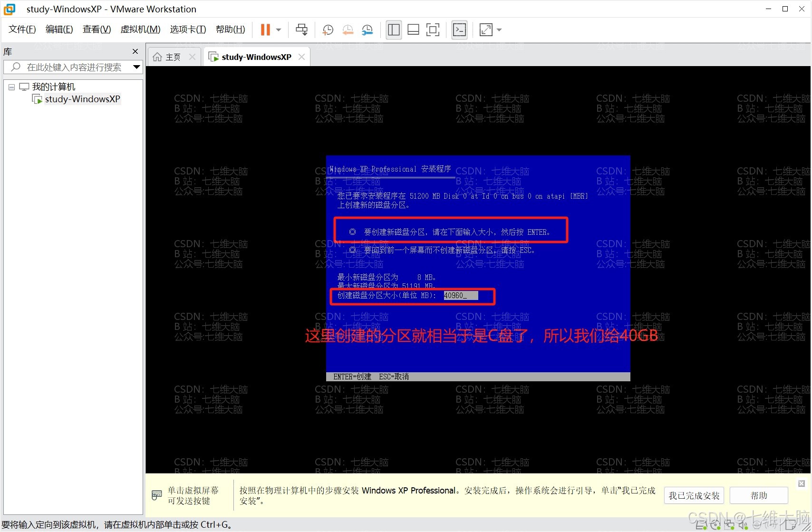The width and height of the screenshot is (812, 532).
Task: Send Ctrl+Alt+Del to the virtual machine
Action: click(x=301, y=29)
